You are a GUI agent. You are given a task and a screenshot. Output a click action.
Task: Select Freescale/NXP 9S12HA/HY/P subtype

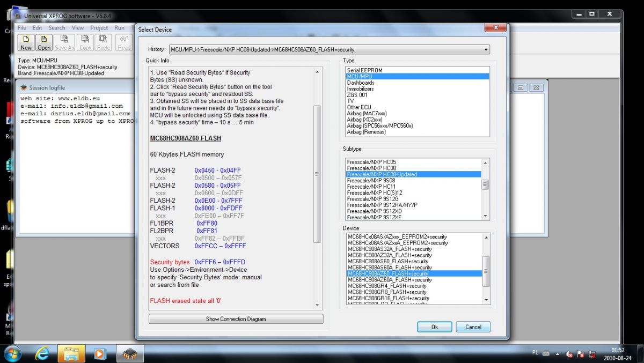click(413, 205)
